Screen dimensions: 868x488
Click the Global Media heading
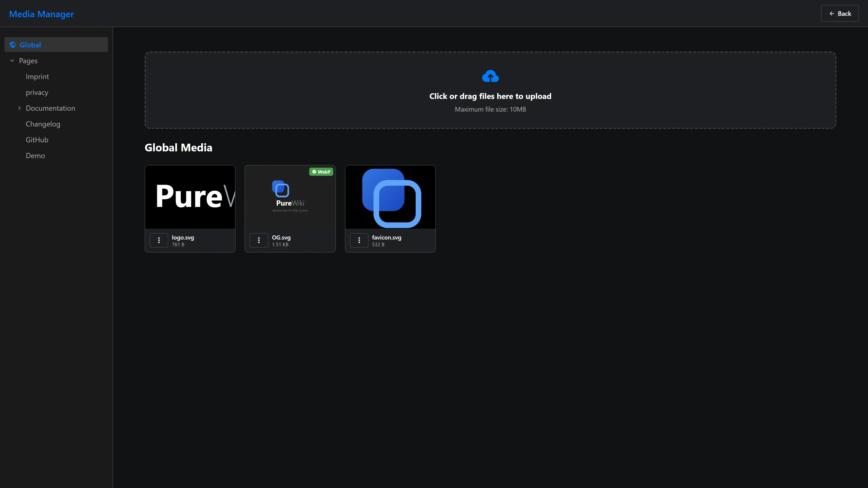pos(179,148)
